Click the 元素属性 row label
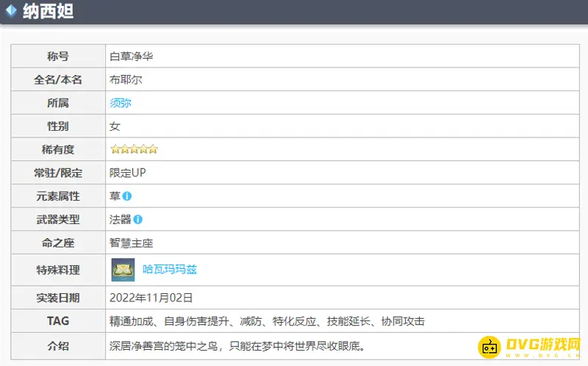Screen dimensions: 588x366 [58, 196]
